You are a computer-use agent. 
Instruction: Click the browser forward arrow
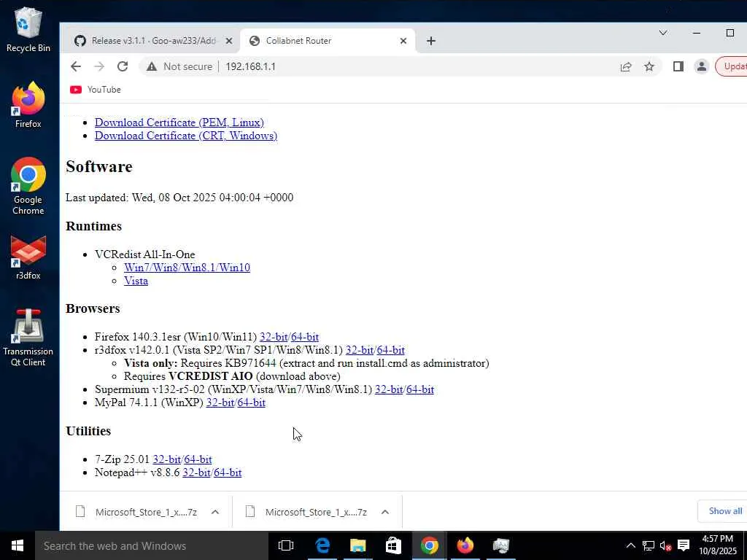click(x=99, y=66)
